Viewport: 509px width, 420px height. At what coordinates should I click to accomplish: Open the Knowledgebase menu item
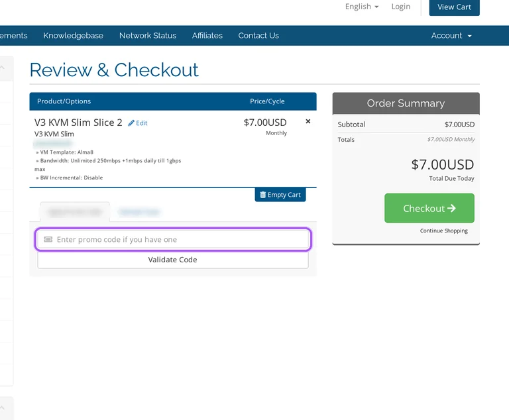pos(73,35)
